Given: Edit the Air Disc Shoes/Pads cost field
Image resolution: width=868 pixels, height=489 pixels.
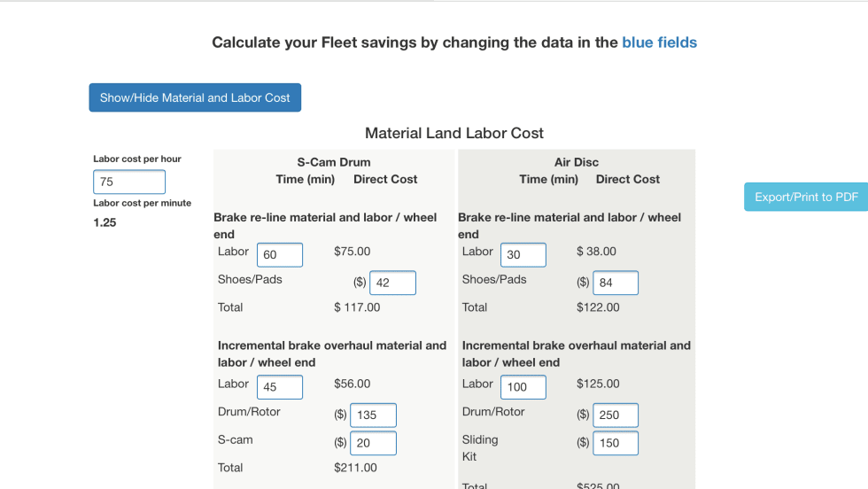Looking at the screenshot, I should point(616,283).
